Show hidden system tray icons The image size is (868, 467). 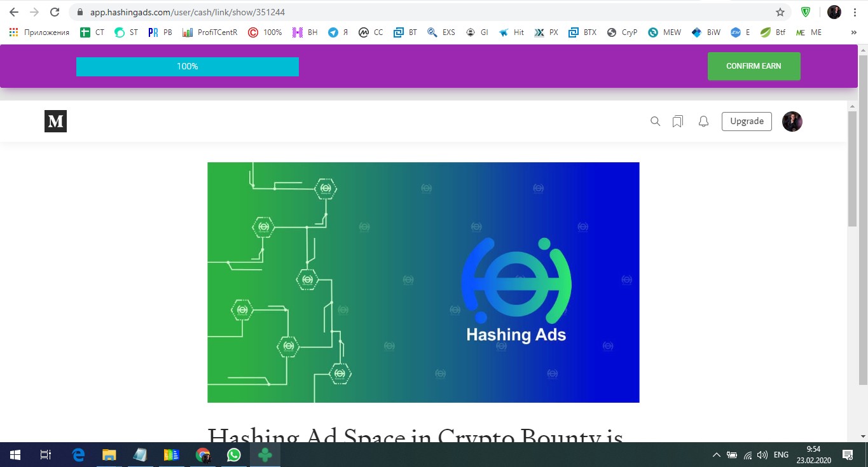(717, 455)
